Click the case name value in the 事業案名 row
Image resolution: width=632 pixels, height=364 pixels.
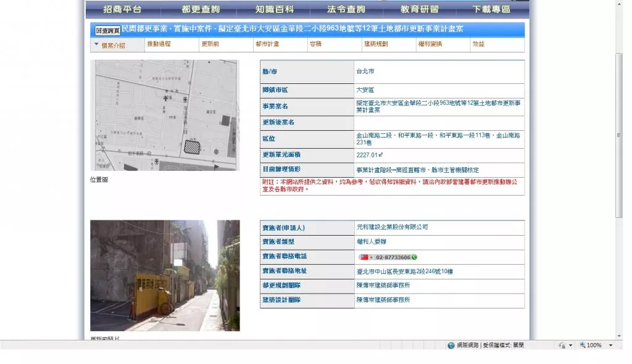(x=438, y=106)
